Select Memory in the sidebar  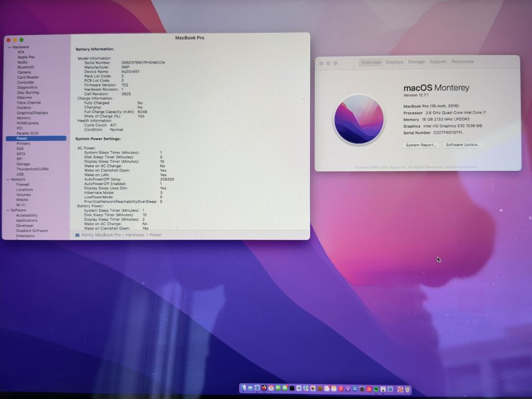(x=24, y=118)
